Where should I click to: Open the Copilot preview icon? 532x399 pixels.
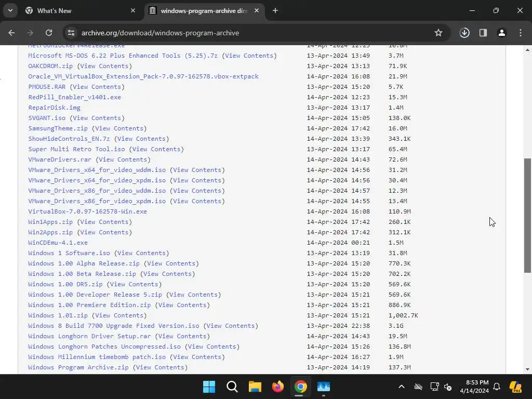pos(516,387)
